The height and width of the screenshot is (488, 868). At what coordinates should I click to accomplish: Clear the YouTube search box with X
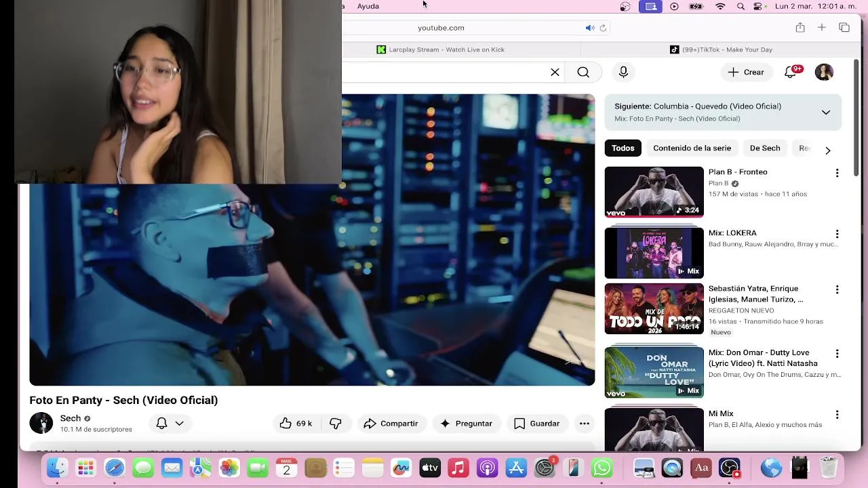point(555,73)
